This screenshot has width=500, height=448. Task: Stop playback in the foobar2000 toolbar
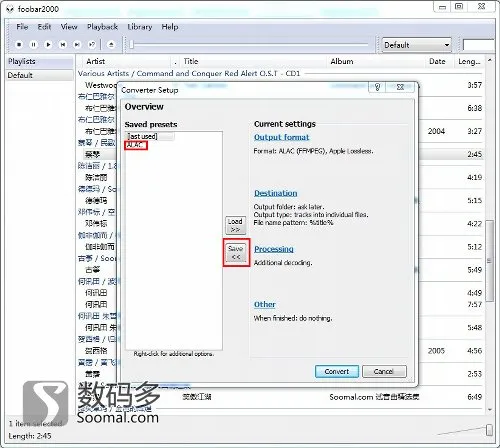coord(19,44)
